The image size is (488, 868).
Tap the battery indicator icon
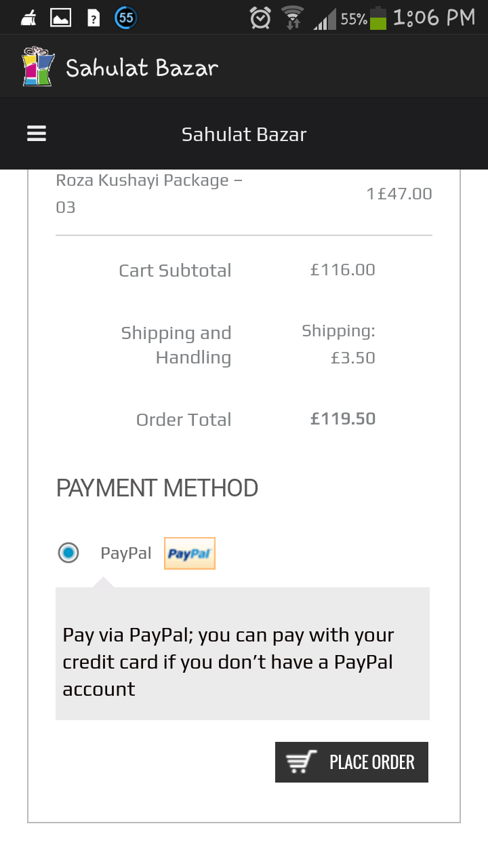coord(378,18)
